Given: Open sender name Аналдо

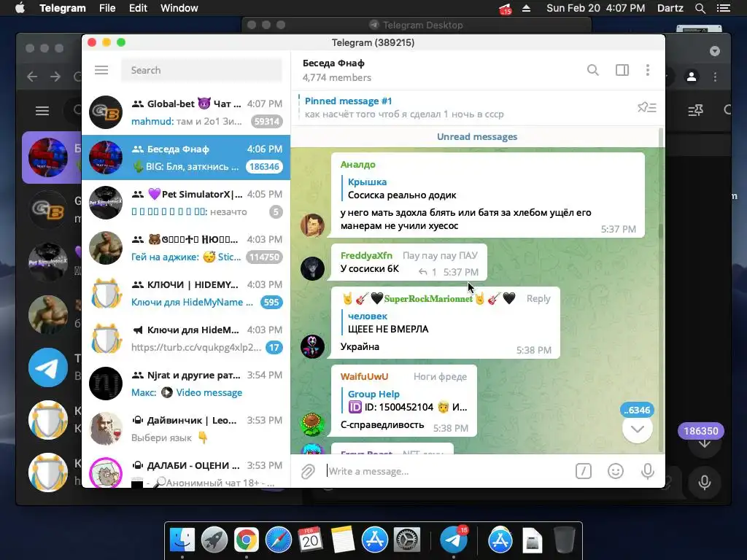Looking at the screenshot, I should click(357, 164).
